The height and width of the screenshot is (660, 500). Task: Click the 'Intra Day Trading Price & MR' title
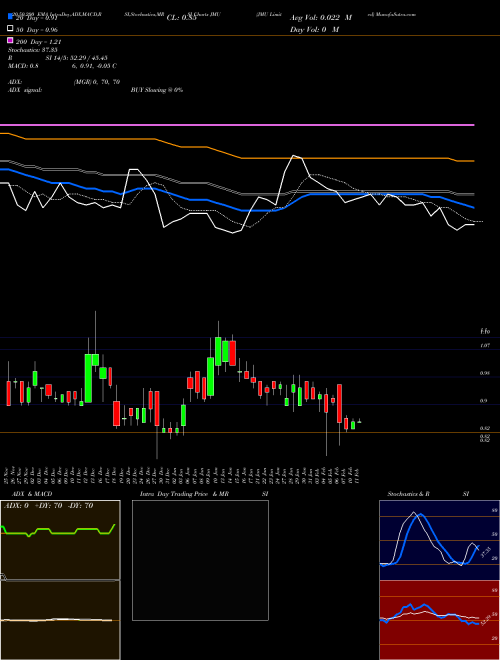pyautogui.click(x=184, y=494)
